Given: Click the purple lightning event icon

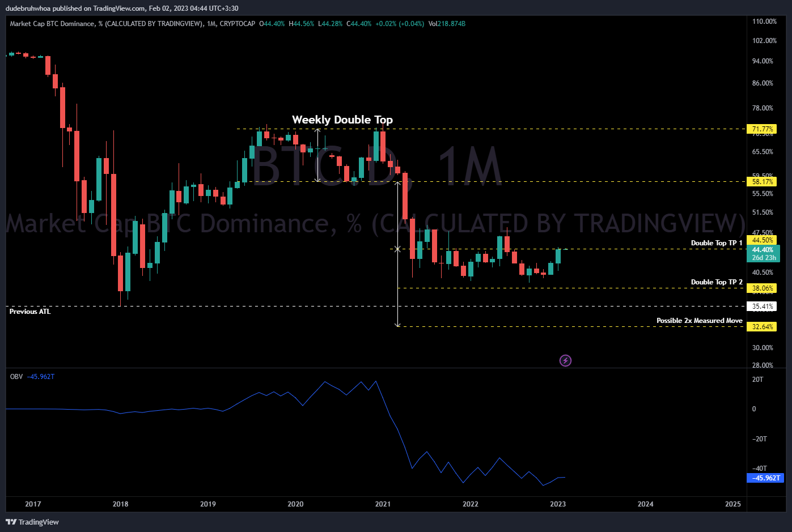Looking at the screenshot, I should (565, 360).
